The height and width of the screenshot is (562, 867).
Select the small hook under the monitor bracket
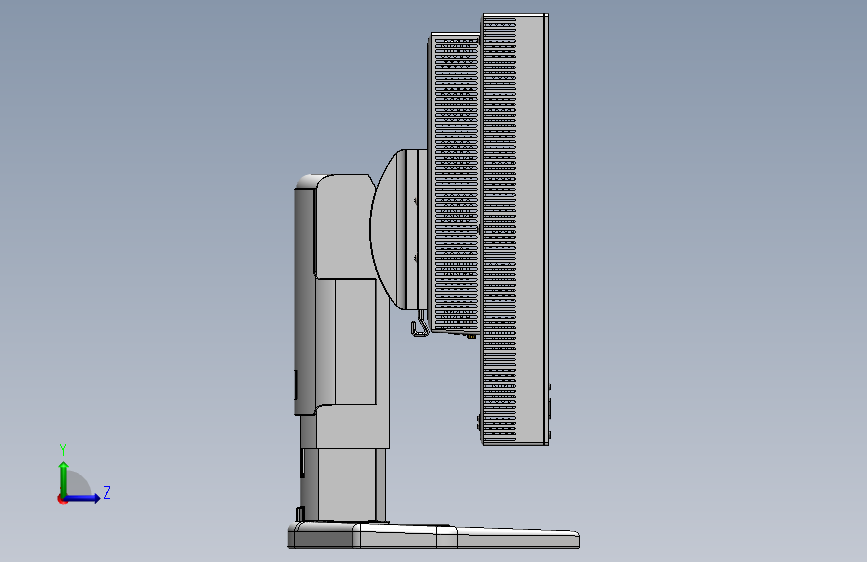pyautogui.click(x=420, y=324)
